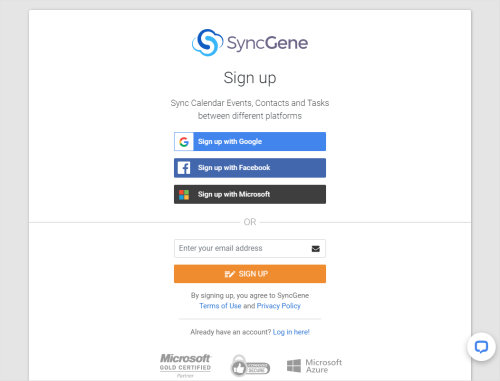Screen dimensions: 500x381
Task: Click the Microsoft four-square logo icon
Action: pyautogui.click(x=184, y=194)
